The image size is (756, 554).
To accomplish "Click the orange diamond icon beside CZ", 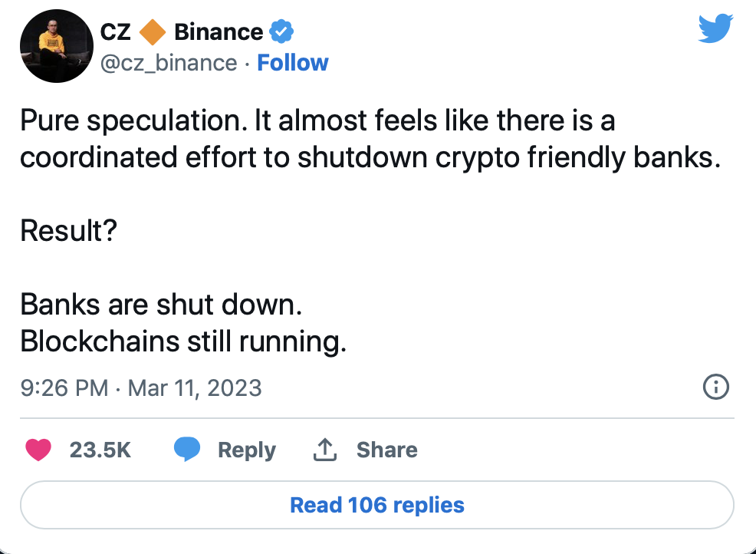I will (x=153, y=32).
